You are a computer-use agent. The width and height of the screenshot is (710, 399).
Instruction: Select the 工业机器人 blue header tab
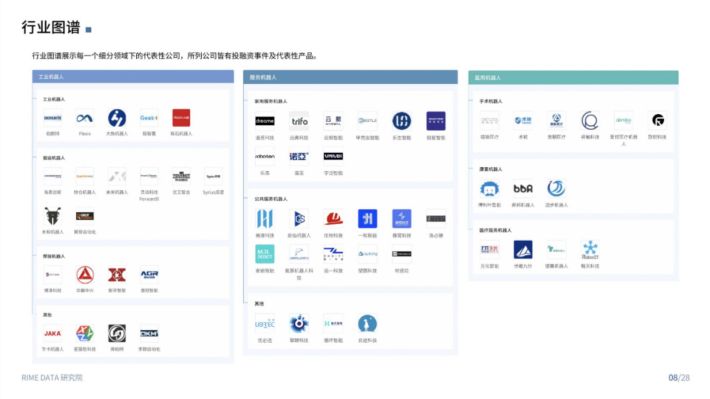133,77
